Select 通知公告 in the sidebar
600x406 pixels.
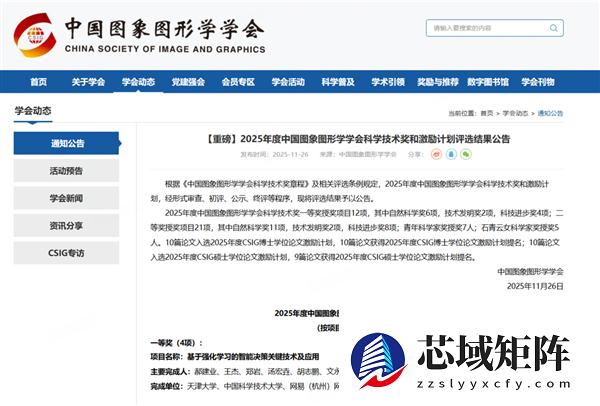click(x=67, y=143)
